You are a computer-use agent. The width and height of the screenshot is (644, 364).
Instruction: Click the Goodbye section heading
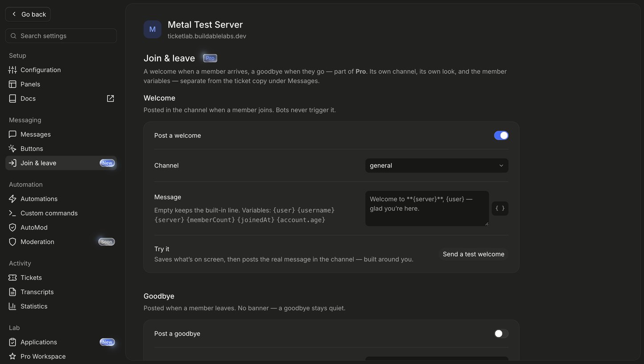click(159, 296)
